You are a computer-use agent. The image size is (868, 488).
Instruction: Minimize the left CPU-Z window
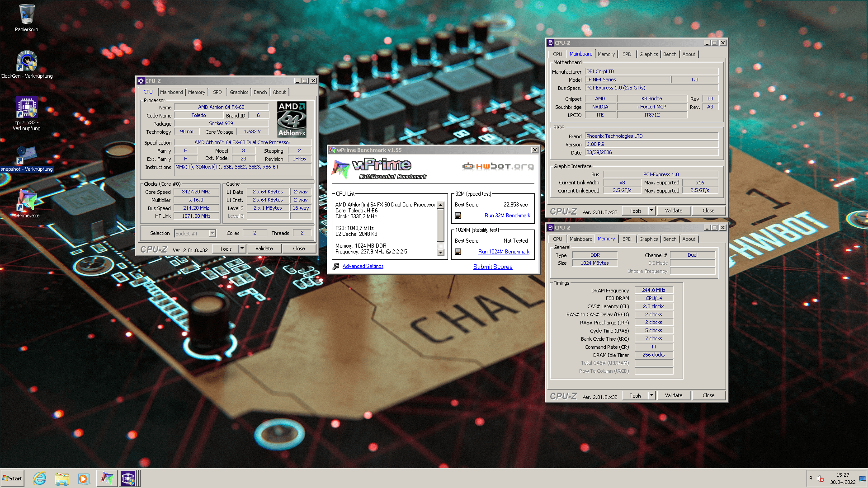[x=297, y=81]
